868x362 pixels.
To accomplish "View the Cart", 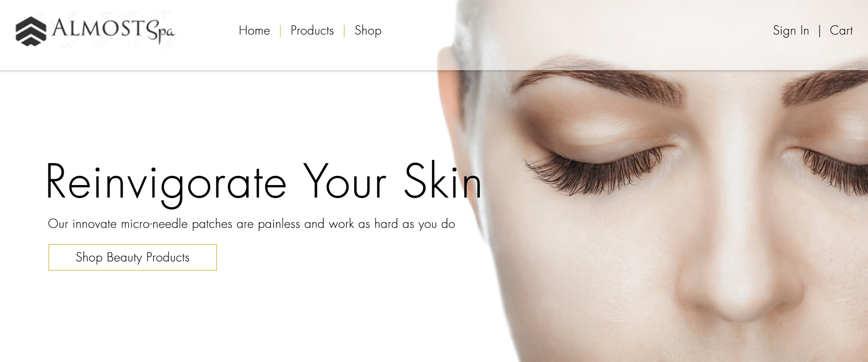I will click(841, 31).
